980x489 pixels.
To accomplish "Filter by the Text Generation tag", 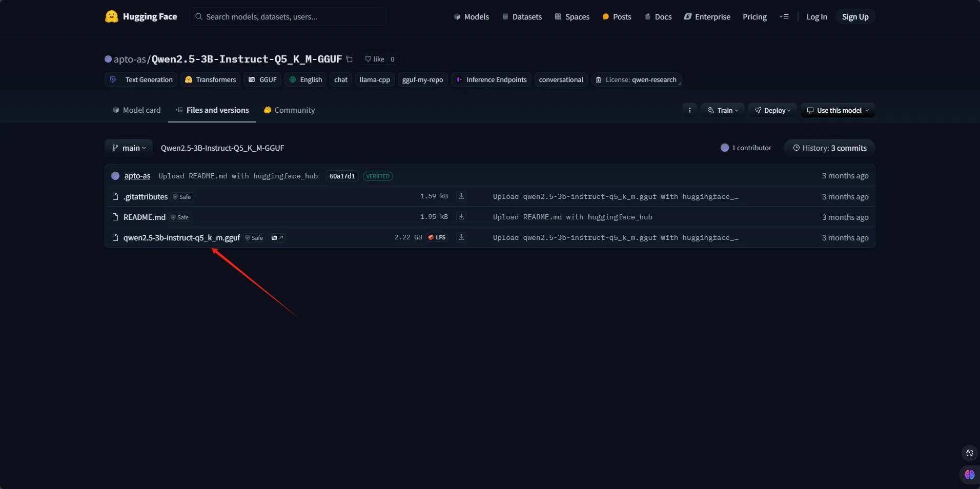I will click(x=141, y=79).
